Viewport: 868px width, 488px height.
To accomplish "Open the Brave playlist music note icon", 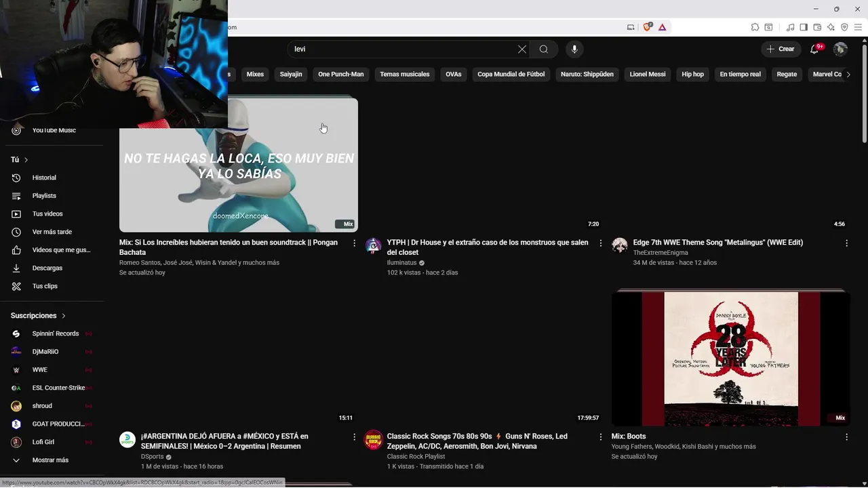I will tap(790, 27).
